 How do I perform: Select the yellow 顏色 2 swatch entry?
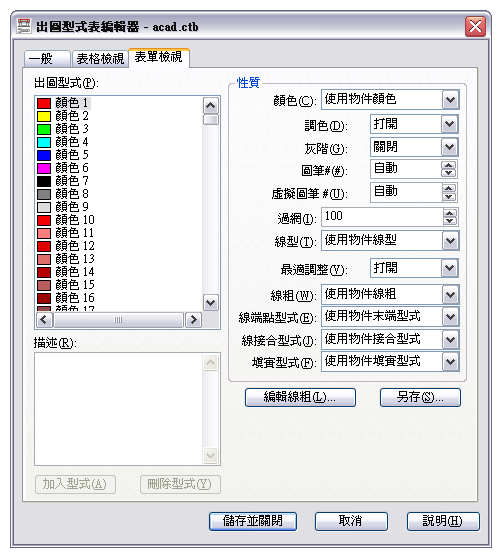tap(63, 116)
